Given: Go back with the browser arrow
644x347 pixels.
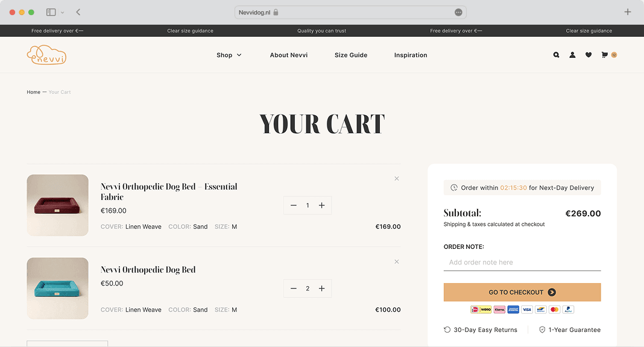Looking at the screenshot, I should [78, 12].
